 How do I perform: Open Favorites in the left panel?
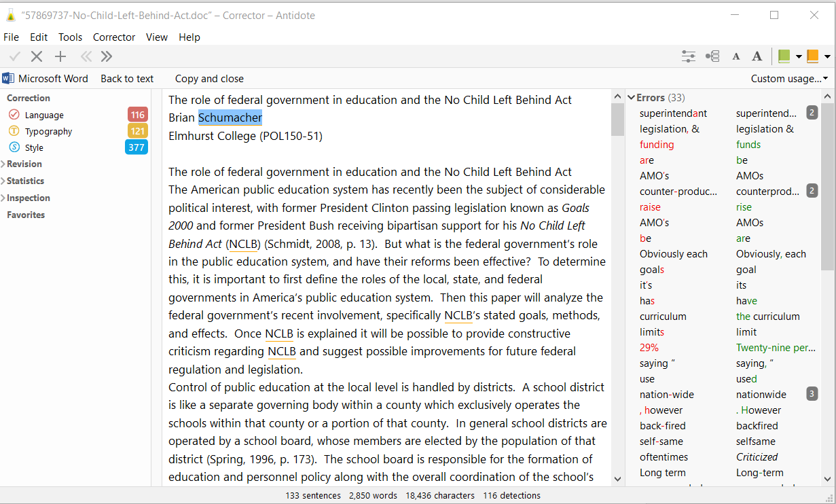[26, 215]
